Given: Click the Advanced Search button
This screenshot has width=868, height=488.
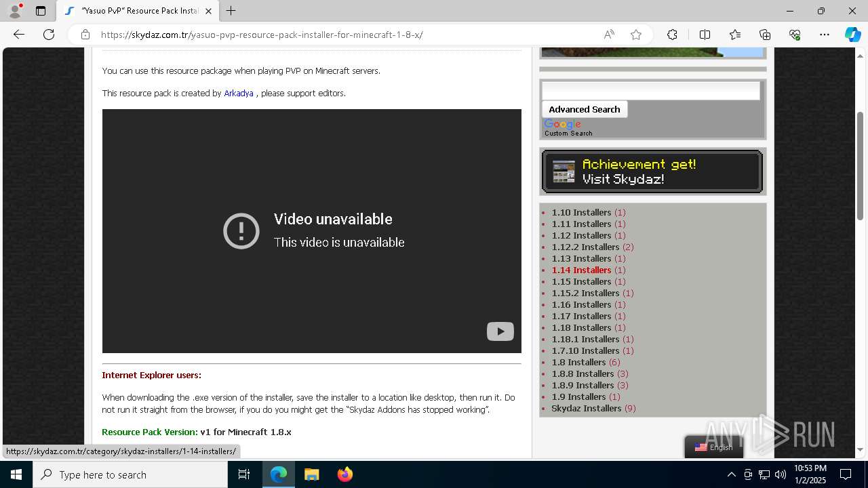Looking at the screenshot, I should [x=585, y=109].
